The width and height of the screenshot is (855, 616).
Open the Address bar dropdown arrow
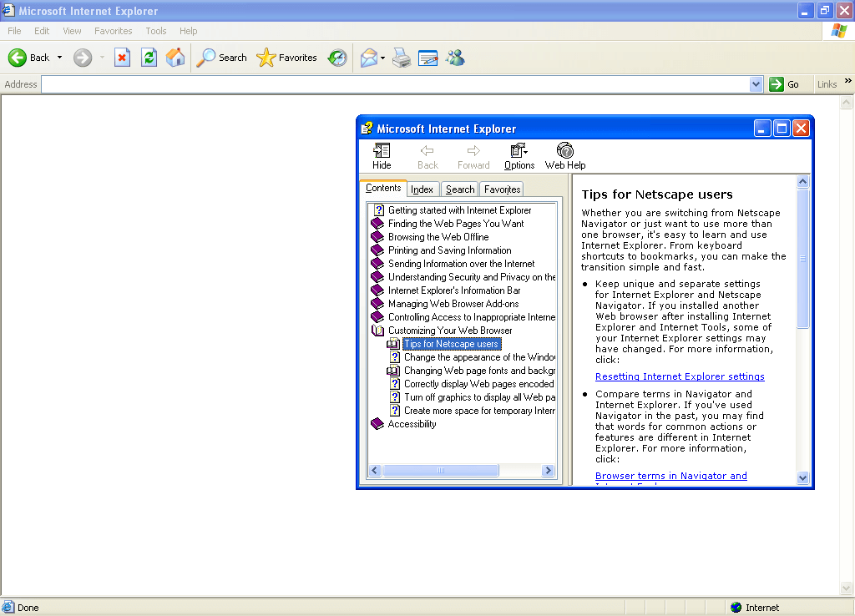(756, 84)
